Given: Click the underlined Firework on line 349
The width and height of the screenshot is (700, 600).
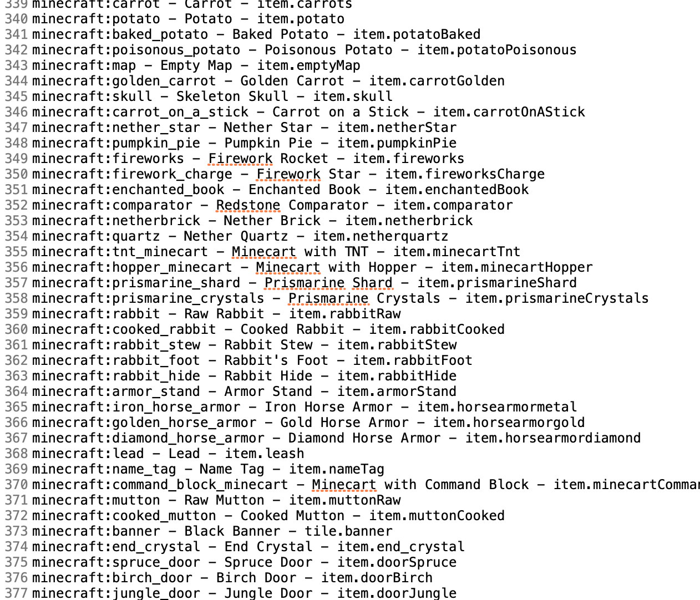Looking at the screenshot, I should (240, 159).
